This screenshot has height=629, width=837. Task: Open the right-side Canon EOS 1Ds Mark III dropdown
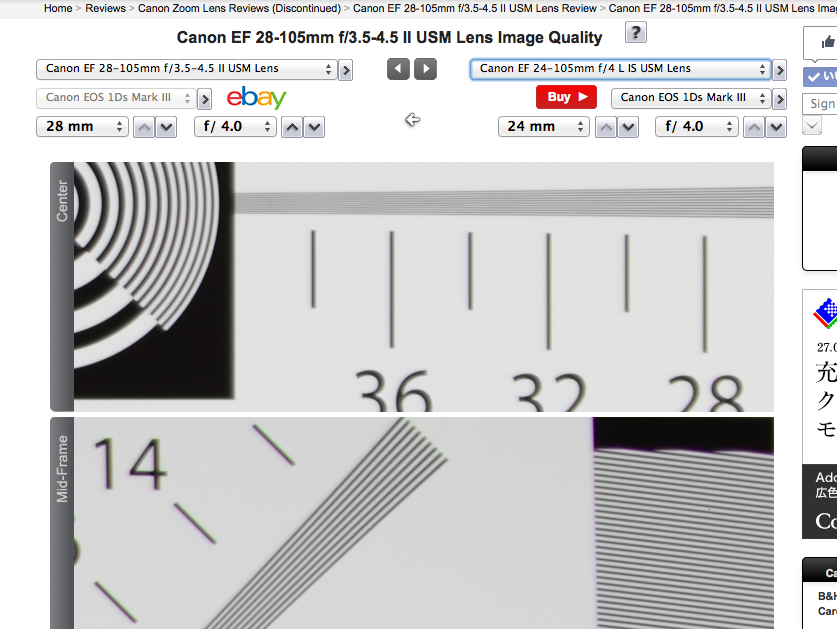point(690,98)
